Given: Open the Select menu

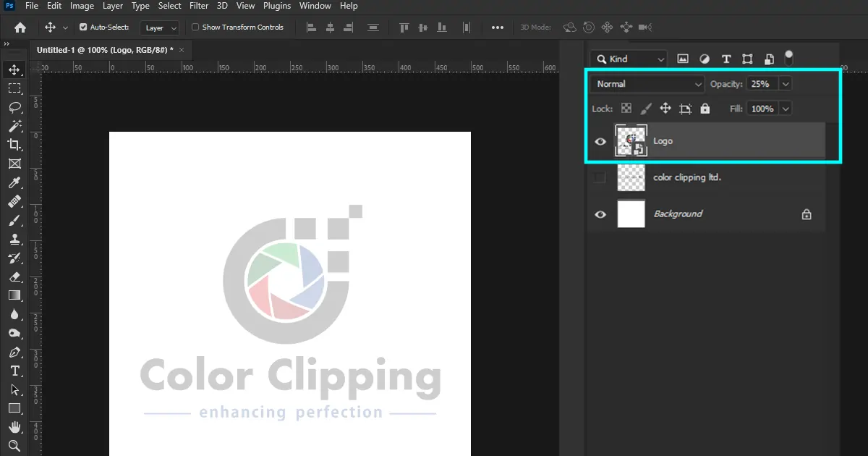Looking at the screenshot, I should coord(169,6).
